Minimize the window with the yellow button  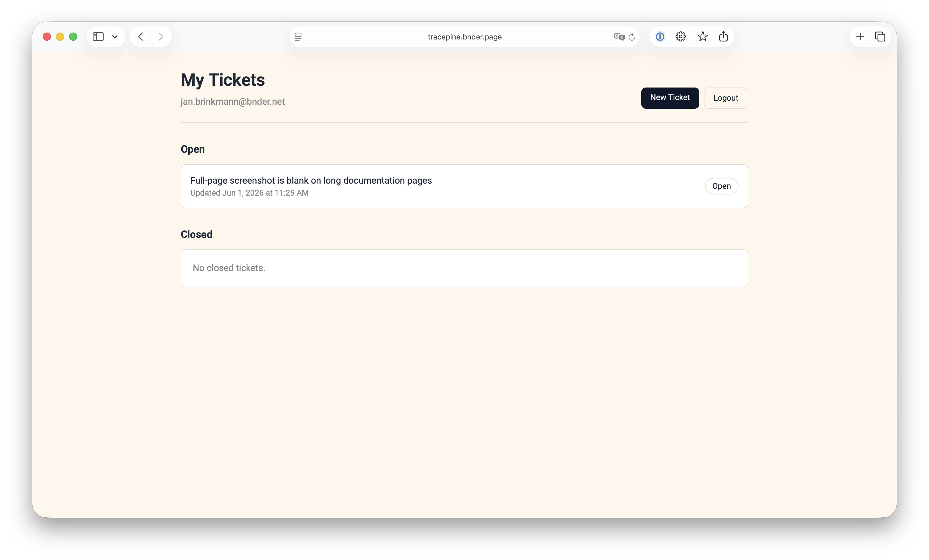(60, 37)
